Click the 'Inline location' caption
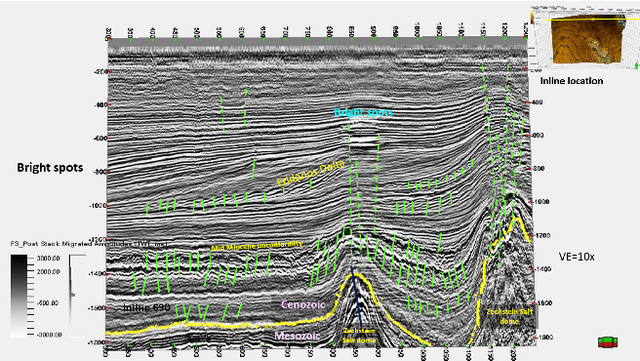Image resolution: width=640 pixels, height=361 pixels. [571, 81]
